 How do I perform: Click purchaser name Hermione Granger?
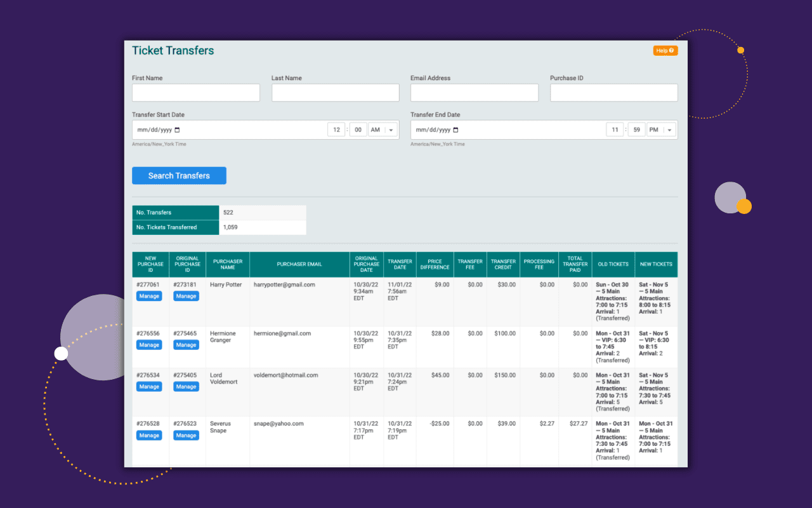223,337
